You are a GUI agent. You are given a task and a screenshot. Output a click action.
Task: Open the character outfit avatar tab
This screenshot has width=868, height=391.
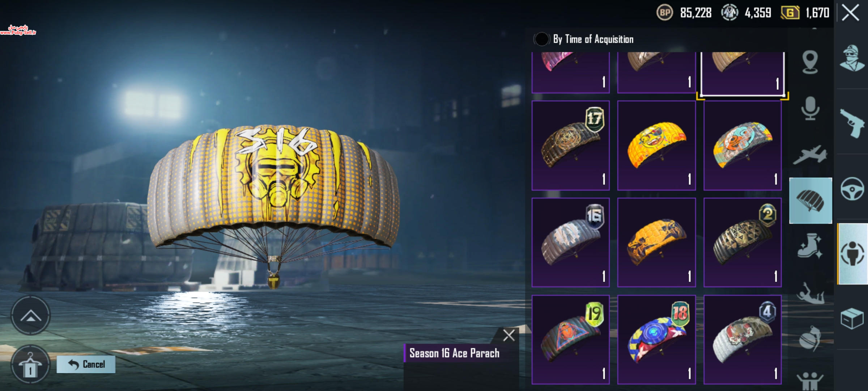click(x=852, y=58)
